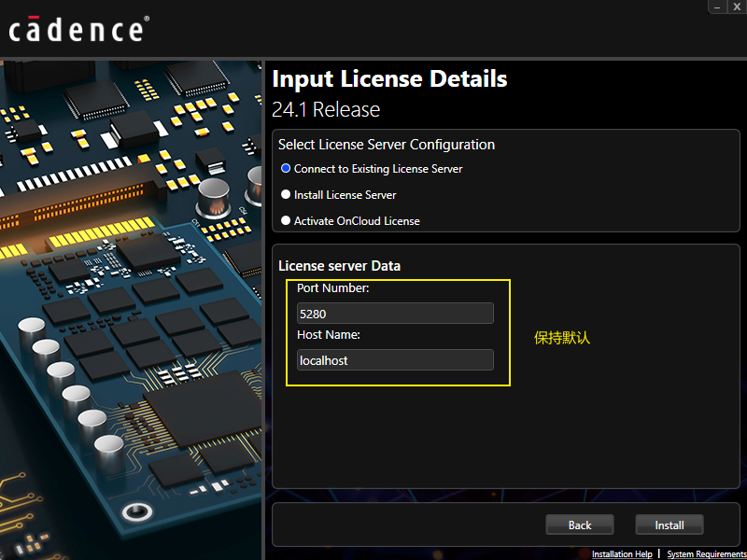Click the Port Number input field
This screenshot has height=560, width=747.
(x=394, y=314)
